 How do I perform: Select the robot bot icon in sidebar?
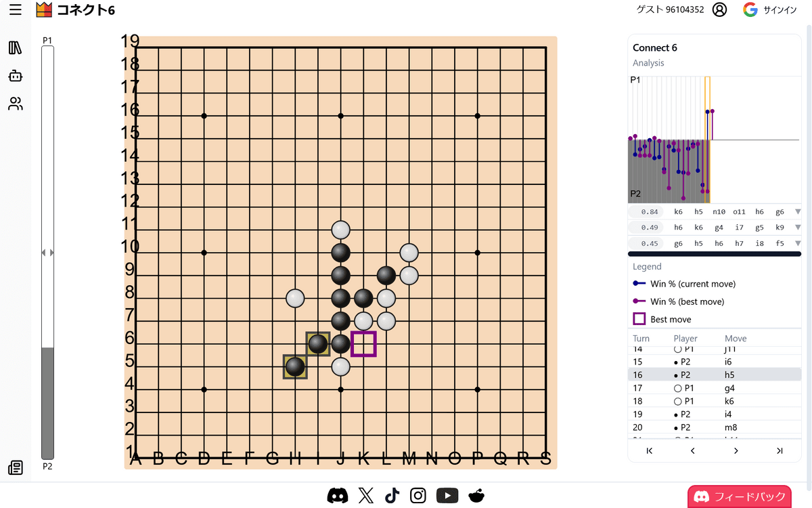click(15, 76)
